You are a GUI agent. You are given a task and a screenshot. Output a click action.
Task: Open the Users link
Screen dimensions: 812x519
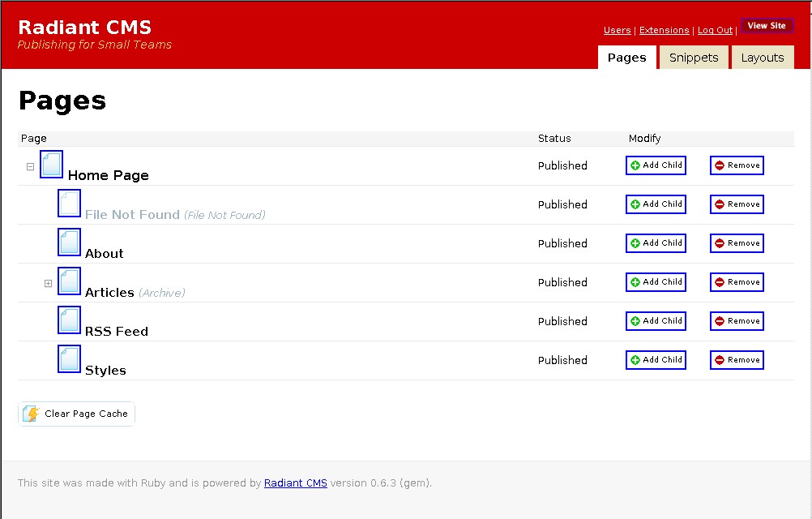618,30
